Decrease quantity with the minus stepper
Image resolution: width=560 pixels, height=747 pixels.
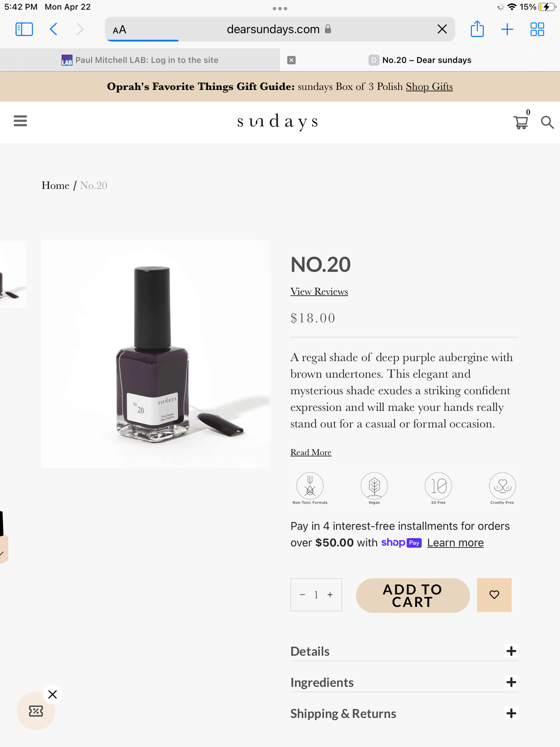pyautogui.click(x=303, y=595)
